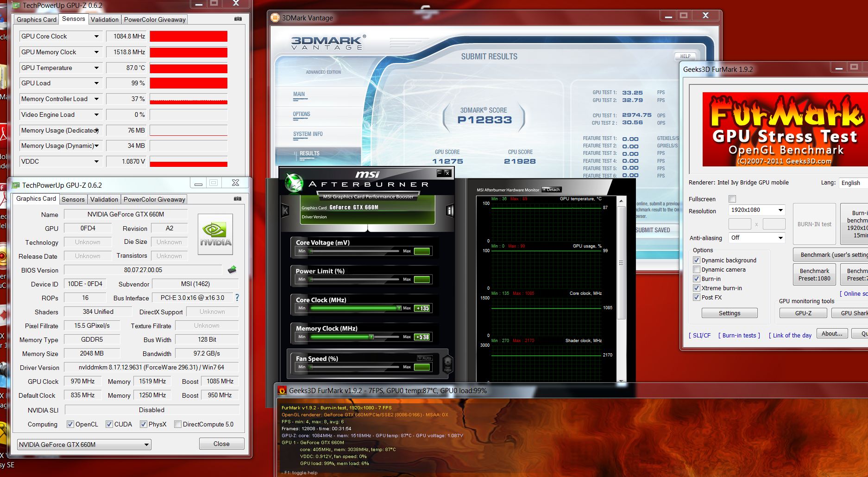The width and height of the screenshot is (868, 477).
Task: Open Graphics Card tab in GPU-Z Sensors window
Action: 37,19
